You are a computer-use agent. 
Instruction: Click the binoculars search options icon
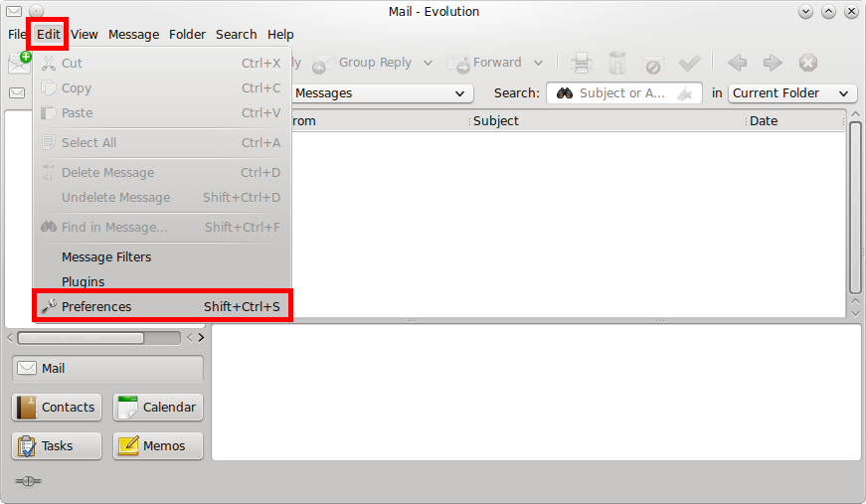[x=565, y=93]
